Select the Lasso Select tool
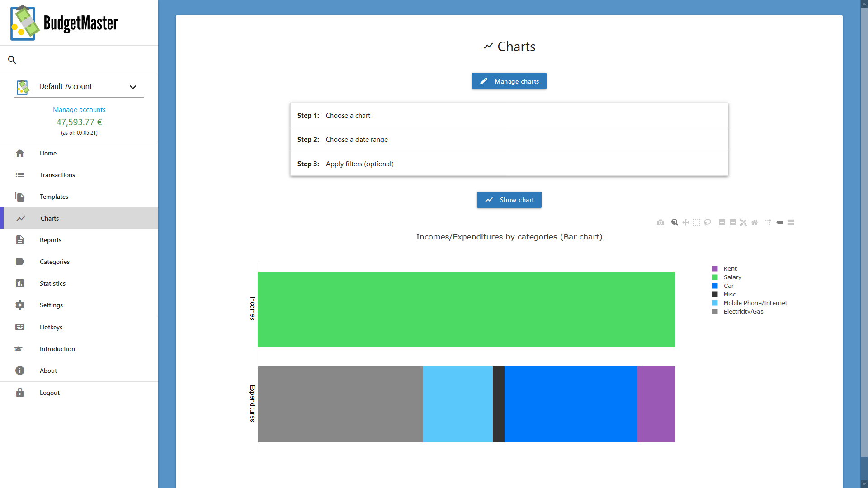The height and width of the screenshot is (488, 868). click(x=708, y=222)
